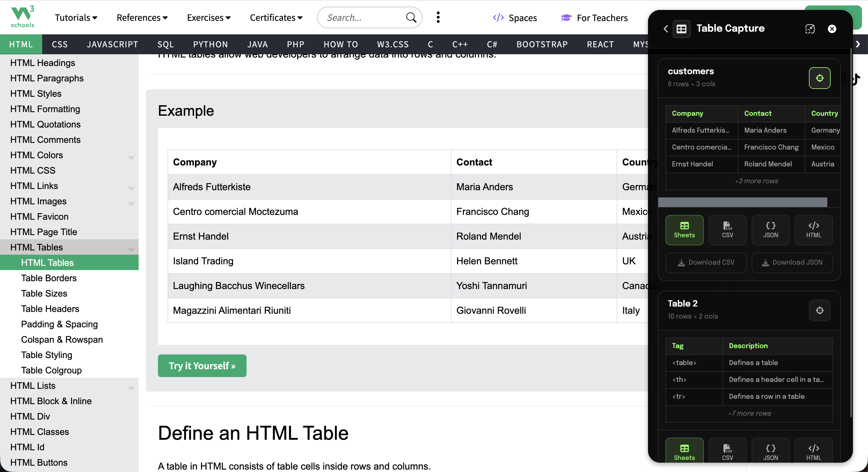Copy customers table as JSON

coord(770,230)
